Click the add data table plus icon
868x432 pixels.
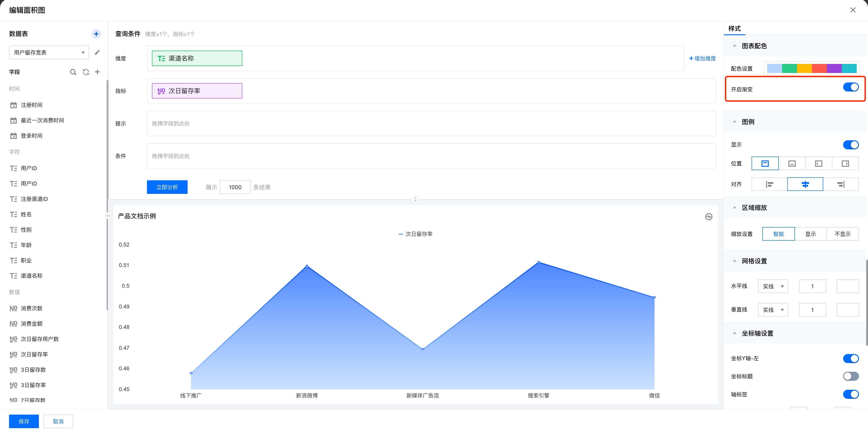click(x=96, y=34)
